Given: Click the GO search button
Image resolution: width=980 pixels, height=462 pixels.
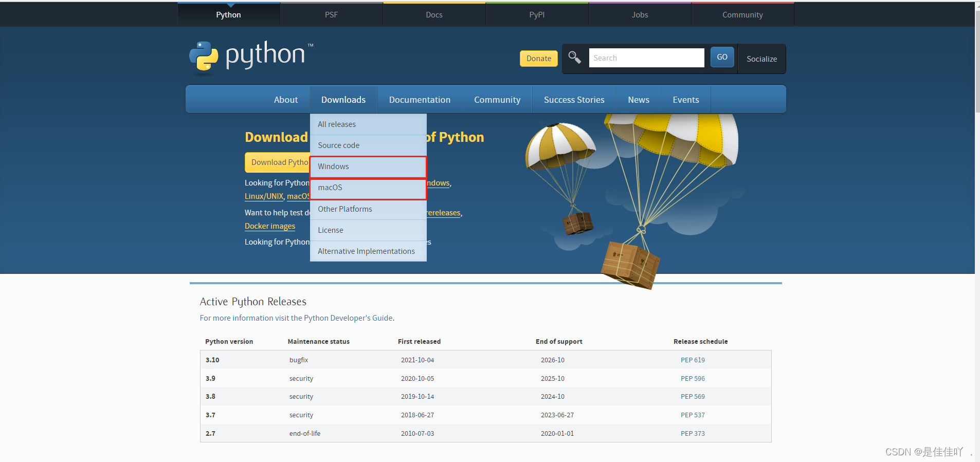Looking at the screenshot, I should click(x=722, y=57).
